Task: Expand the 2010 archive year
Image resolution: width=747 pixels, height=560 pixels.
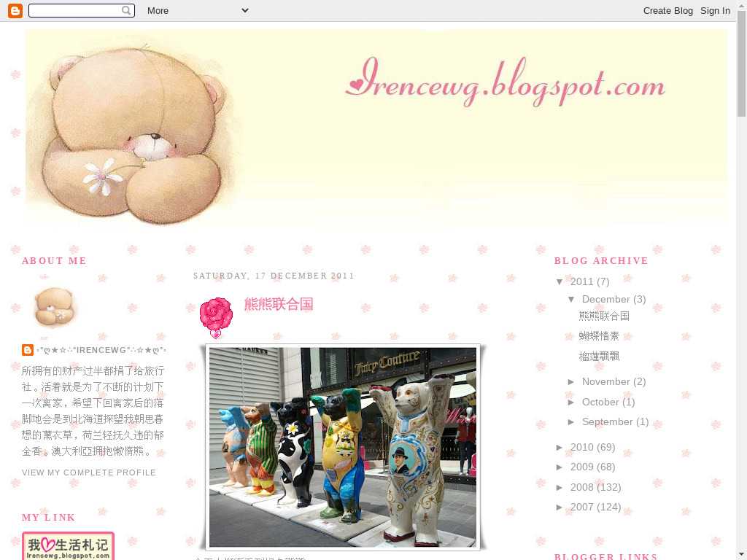Action: 560,448
